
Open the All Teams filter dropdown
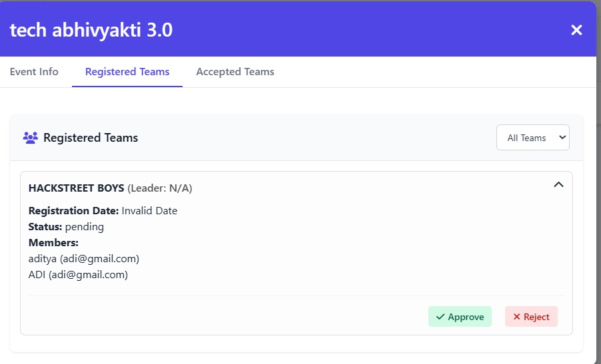coord(532,138)
